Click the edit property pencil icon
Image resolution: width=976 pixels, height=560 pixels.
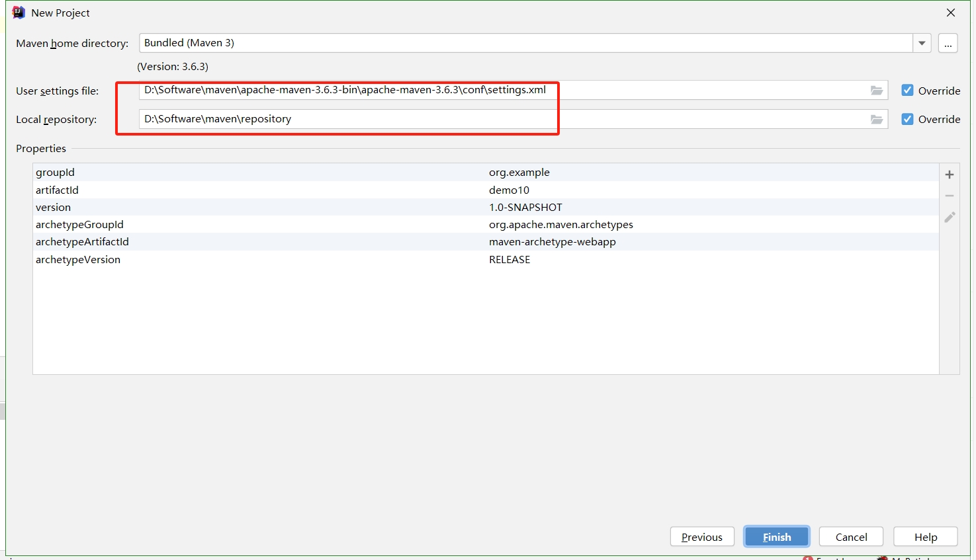949,218
